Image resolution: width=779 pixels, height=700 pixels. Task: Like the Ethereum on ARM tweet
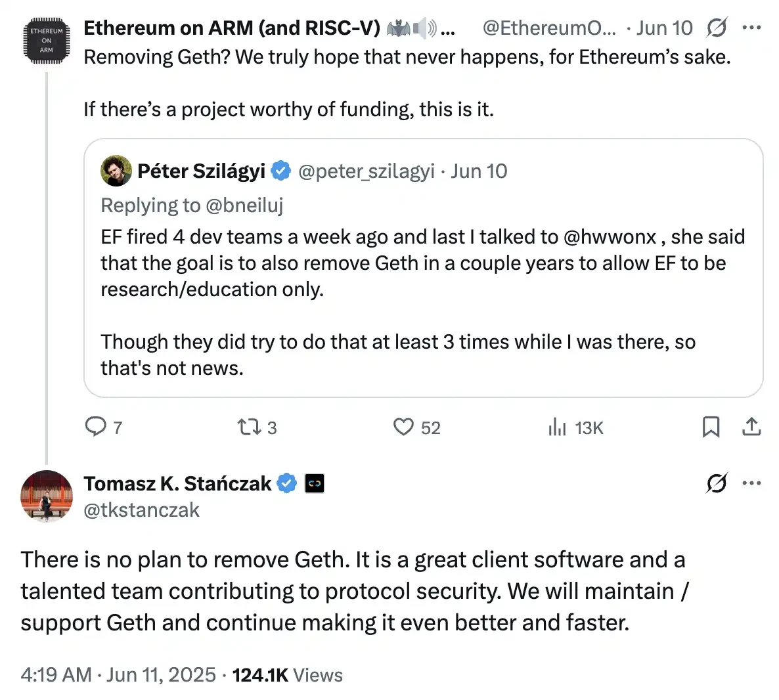click(x=403, y=427)
